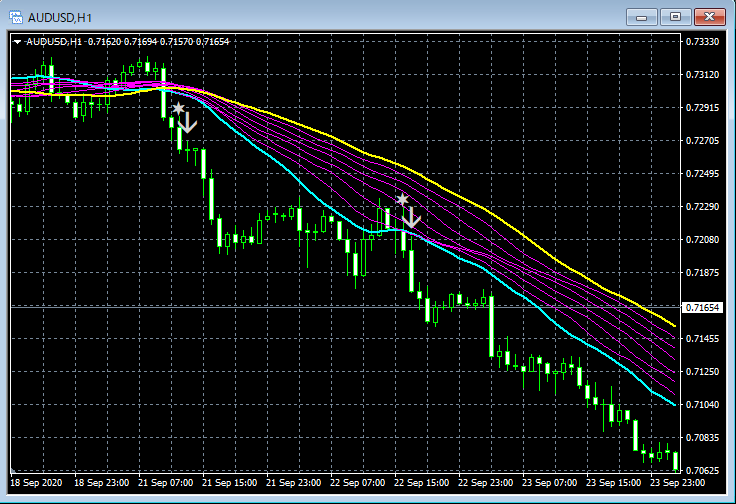
Task: Expand the chart header dropdown triangle
Action: (17, 42)
